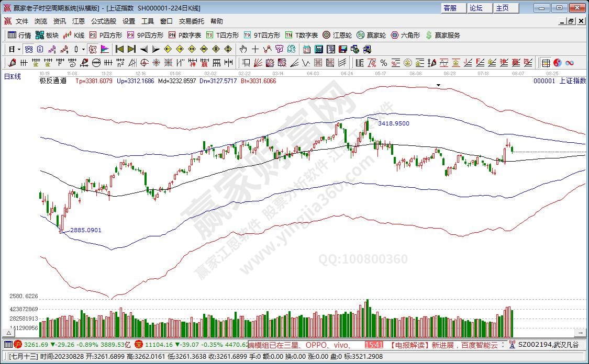Expand the small triangle marker above chart
This screenshot has height=364, width=589.
[x=438, y=85]
